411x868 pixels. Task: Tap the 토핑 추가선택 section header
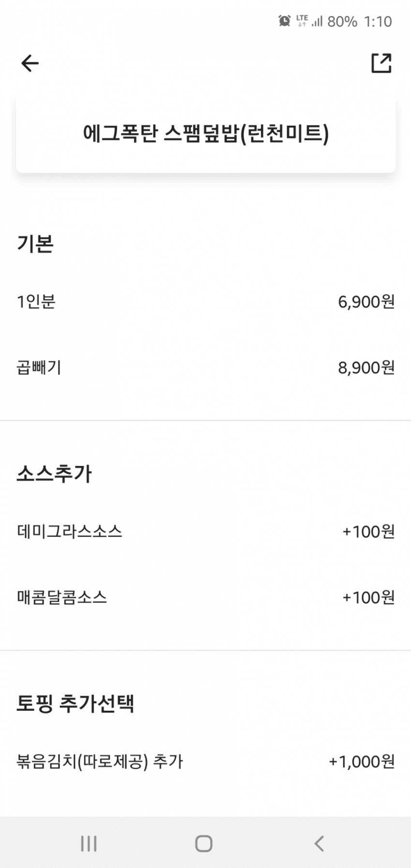(x=75, y=704)
